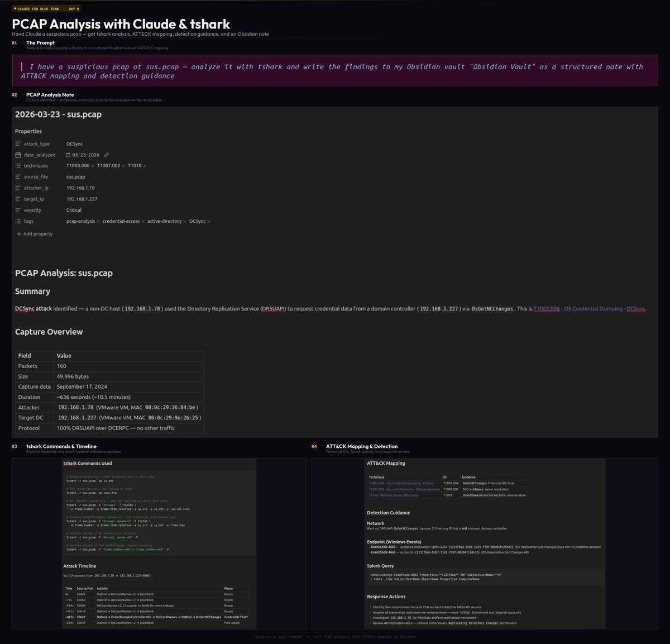670x644 pixels.
Task: Open T1003.006 link in ATT&CK Mapping table
Action: pos(401,483)
